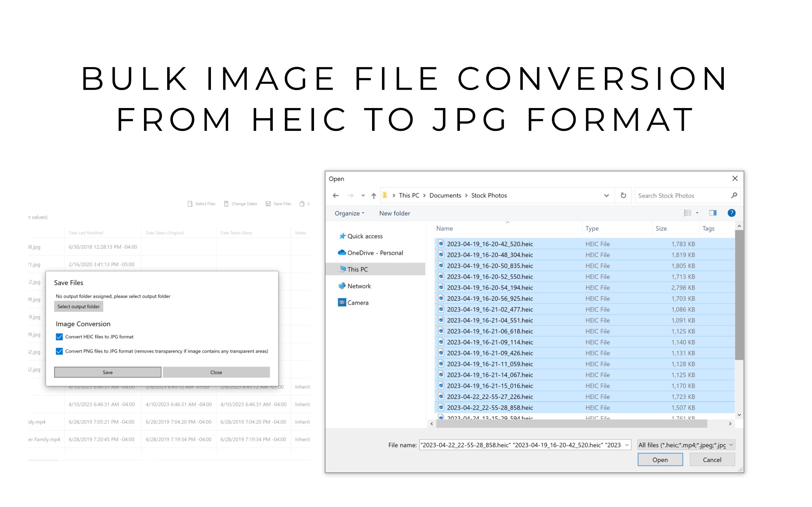Open the view options dropdown arrow
The width and height of the screenshot is (812, 507).
[x=697, y=213]
